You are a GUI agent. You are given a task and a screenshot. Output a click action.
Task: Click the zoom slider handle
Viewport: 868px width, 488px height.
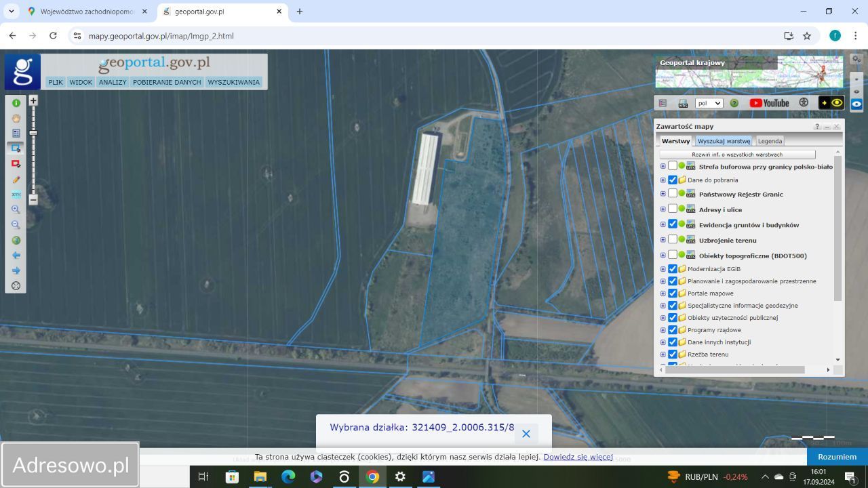click(33, 133)
